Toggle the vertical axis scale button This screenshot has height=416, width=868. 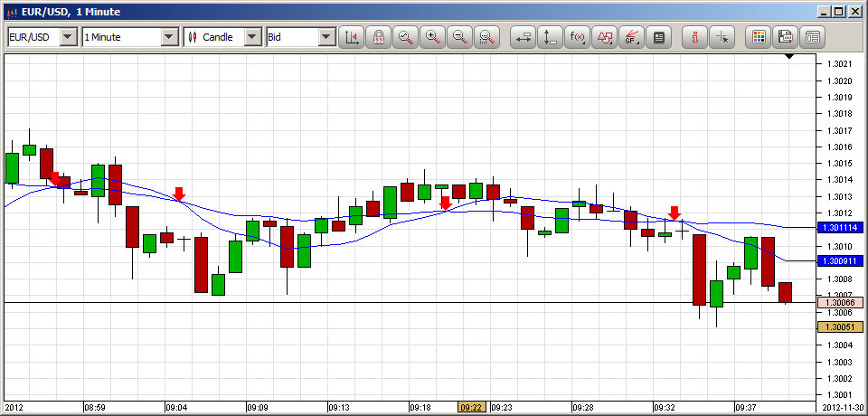pos(550,37)
